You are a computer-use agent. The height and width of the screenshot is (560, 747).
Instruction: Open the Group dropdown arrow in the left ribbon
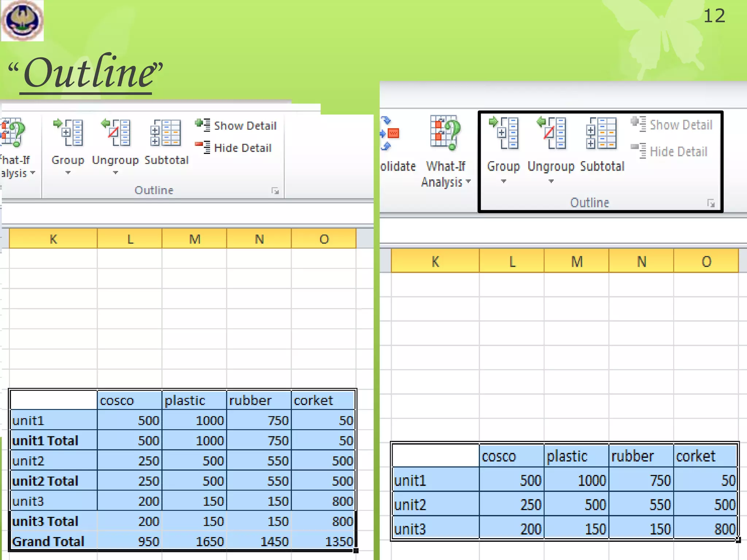point(68,173)
